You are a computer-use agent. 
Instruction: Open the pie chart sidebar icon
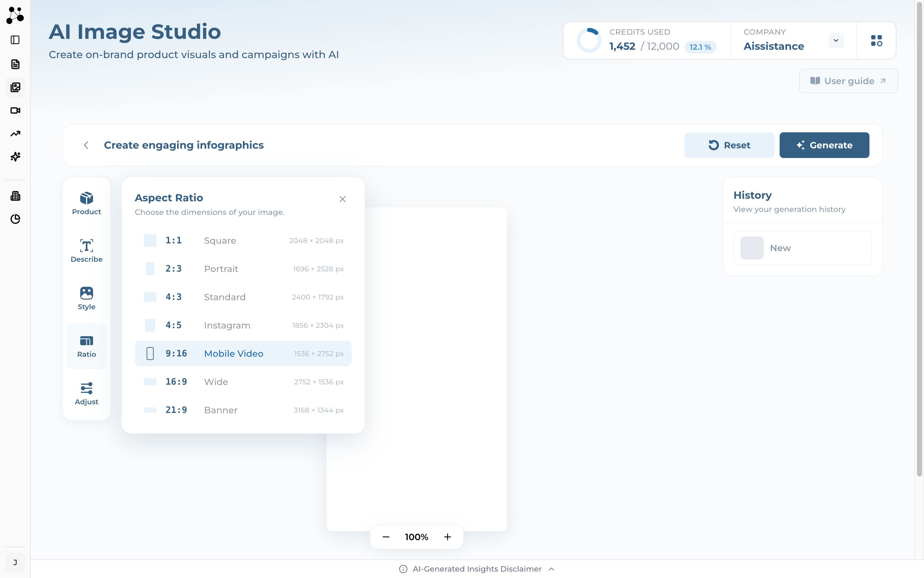coord(15,219)
